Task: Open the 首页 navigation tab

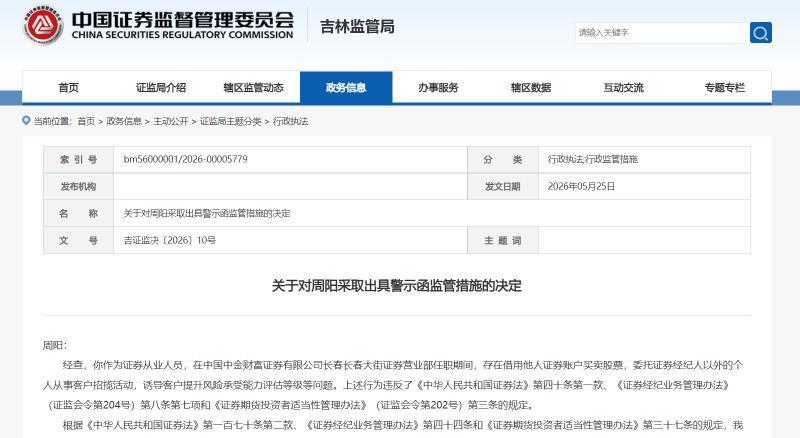Action: click(x=68, y=88)
